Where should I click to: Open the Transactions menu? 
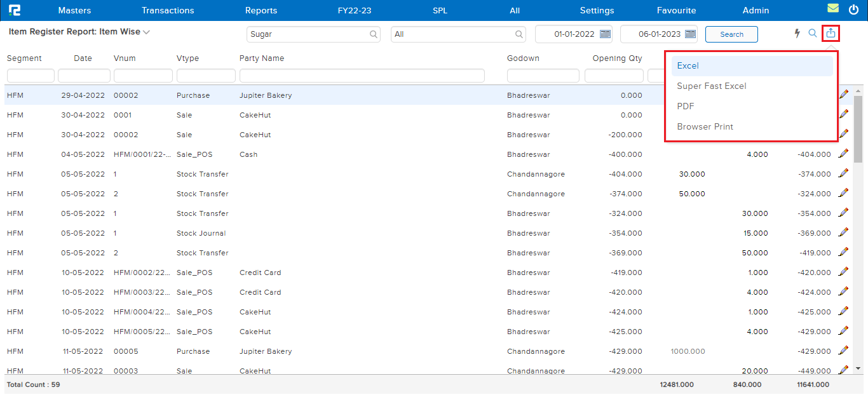(168, 10)
